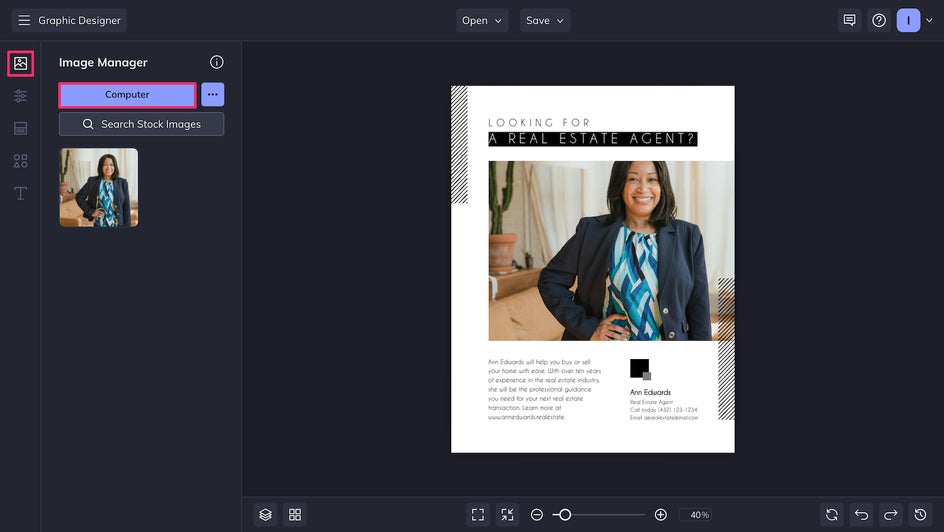Select the 'LOOKING FOR' text on canvas
The image size is (944, 532).
pyautogui.click(x=539, y=123)
